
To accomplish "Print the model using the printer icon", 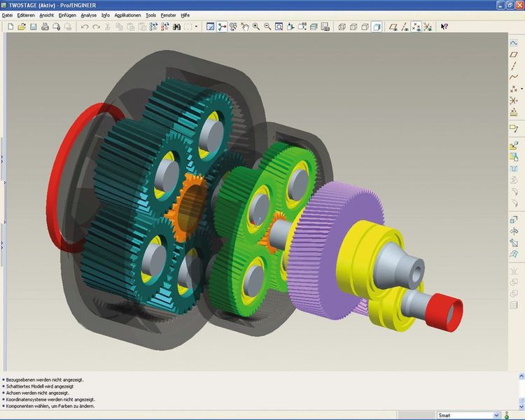I will (x=45, y=27).
